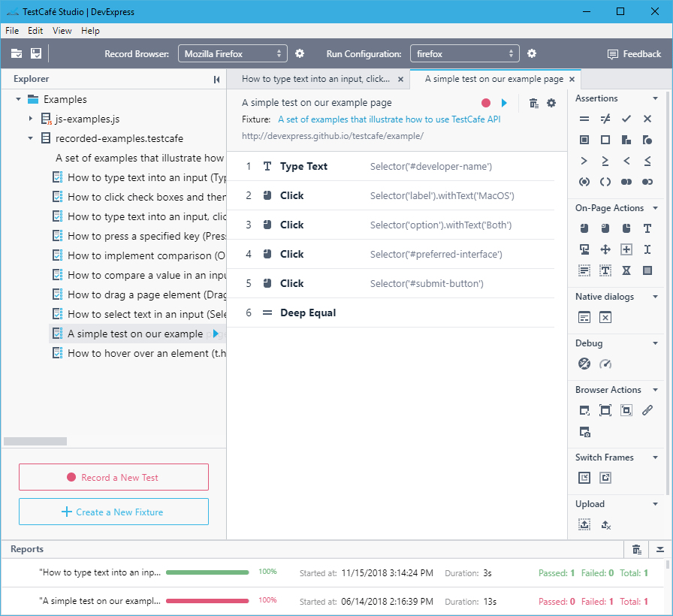Image resolution: width=673 pixels, height=616 pixels.
Task: Add the Greater Than or Equal assertion
Action: coord(605,161)
